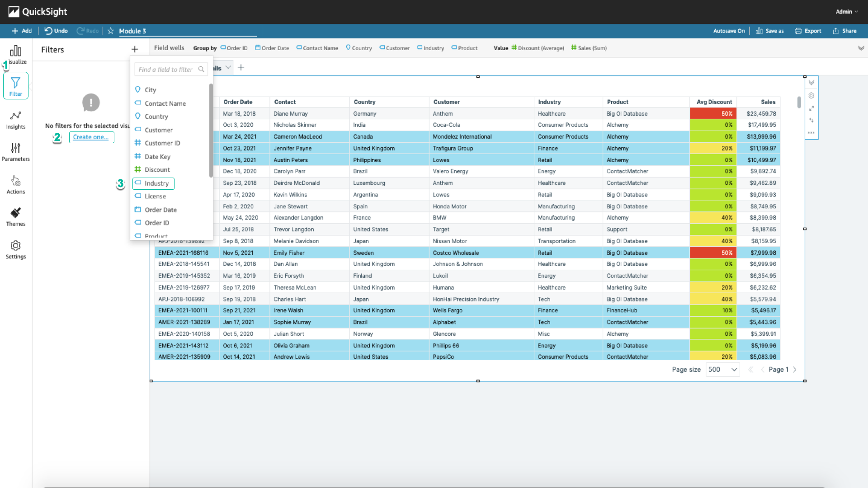This screenshot has width=868, height=488.
Task: Click the Save as button
Action: tap(769, 31)
